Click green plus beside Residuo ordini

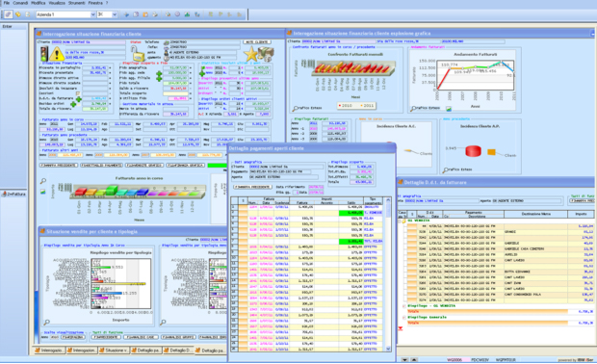(x=73, y=104)
